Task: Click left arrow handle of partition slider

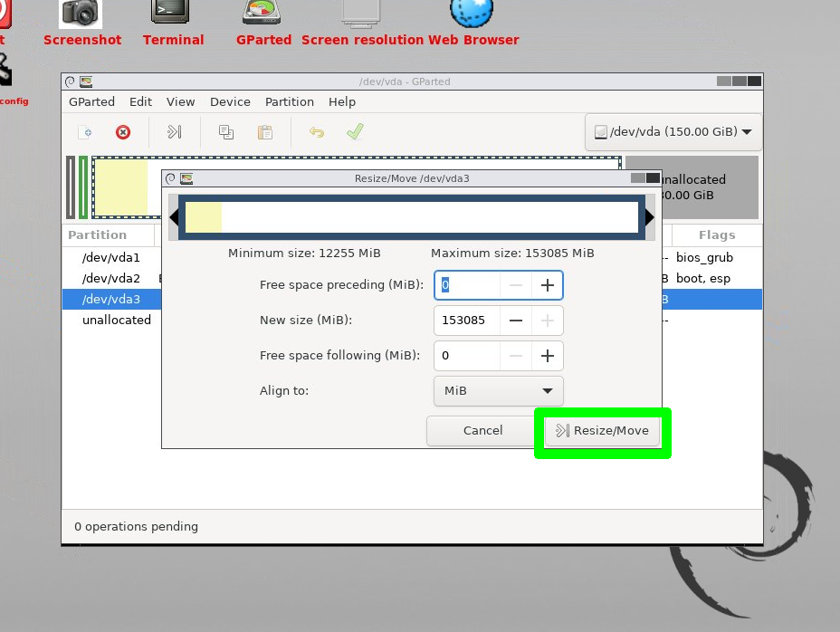Action: point(174,217)
